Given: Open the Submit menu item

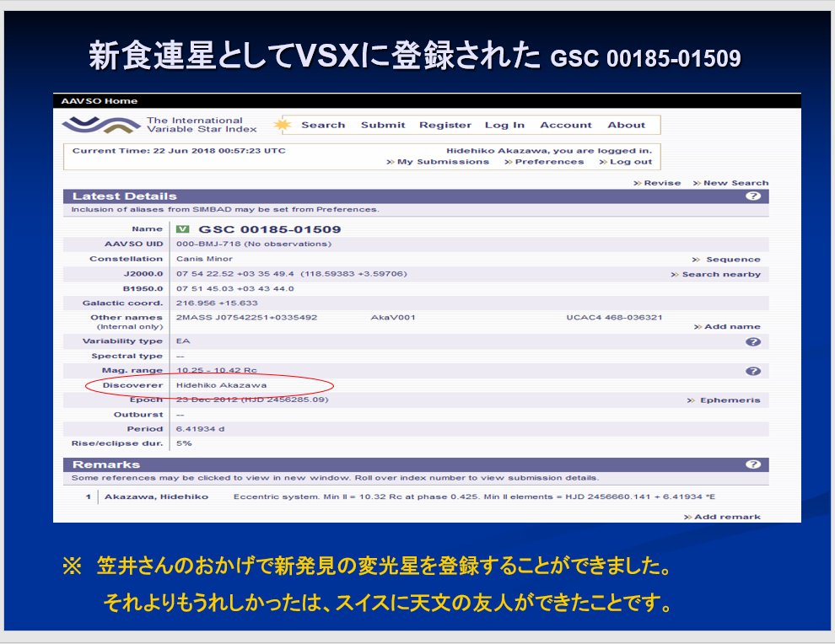Looking at the screenshot, I should pyautogui.click(x=383, y=126).
